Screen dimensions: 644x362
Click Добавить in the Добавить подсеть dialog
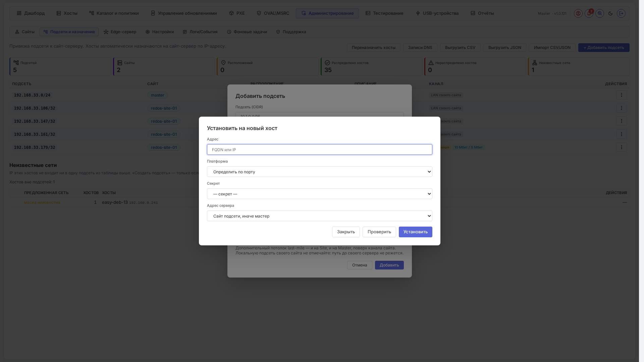click(x=389, y=265)
